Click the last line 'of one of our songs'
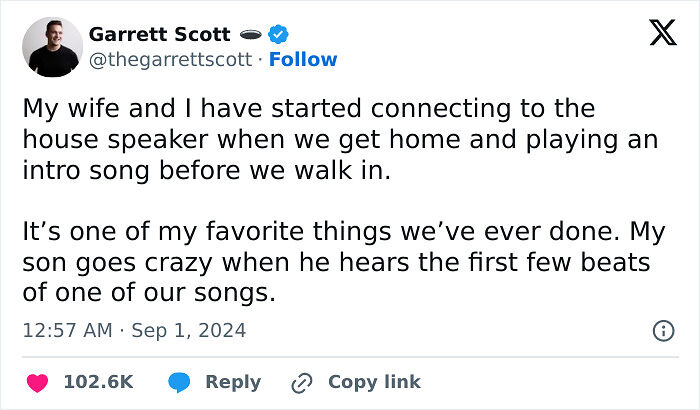The height and width of the screenshot is (410, 700). coord(148,295)
